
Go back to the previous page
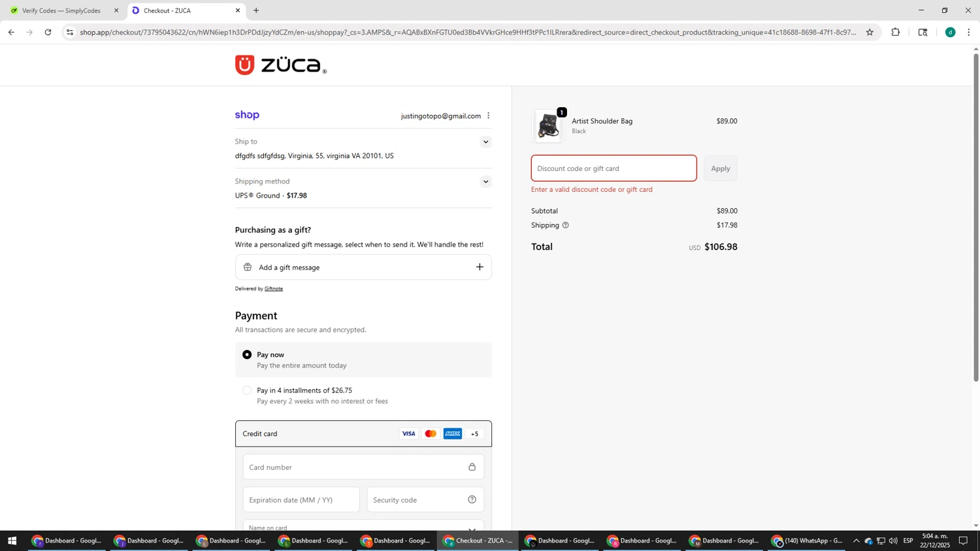11,32
